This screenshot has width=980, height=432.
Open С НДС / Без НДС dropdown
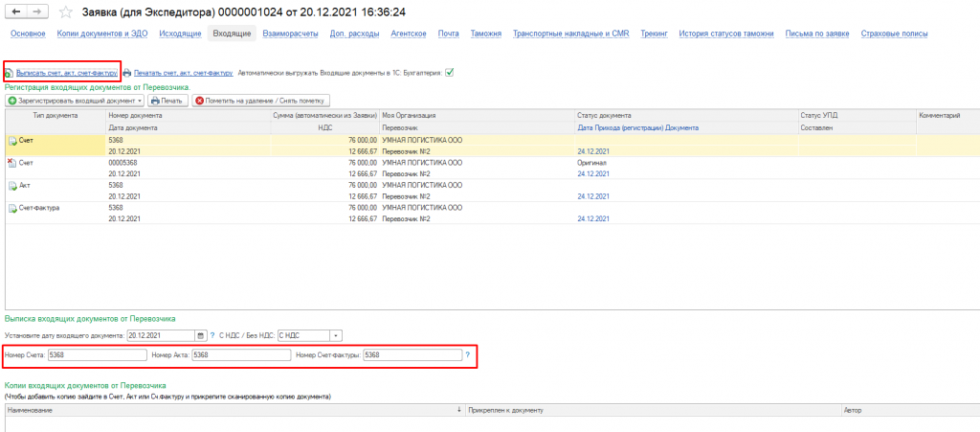[337, 335]
